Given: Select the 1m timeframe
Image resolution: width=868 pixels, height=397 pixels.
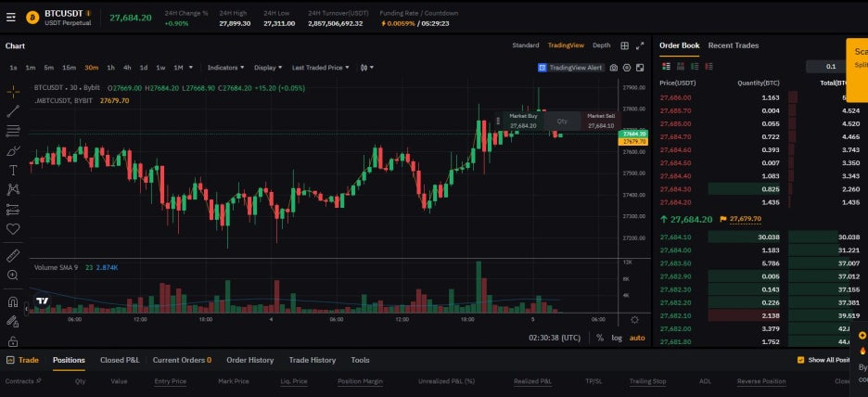Looking at the screenshot, I should (31, 68).
